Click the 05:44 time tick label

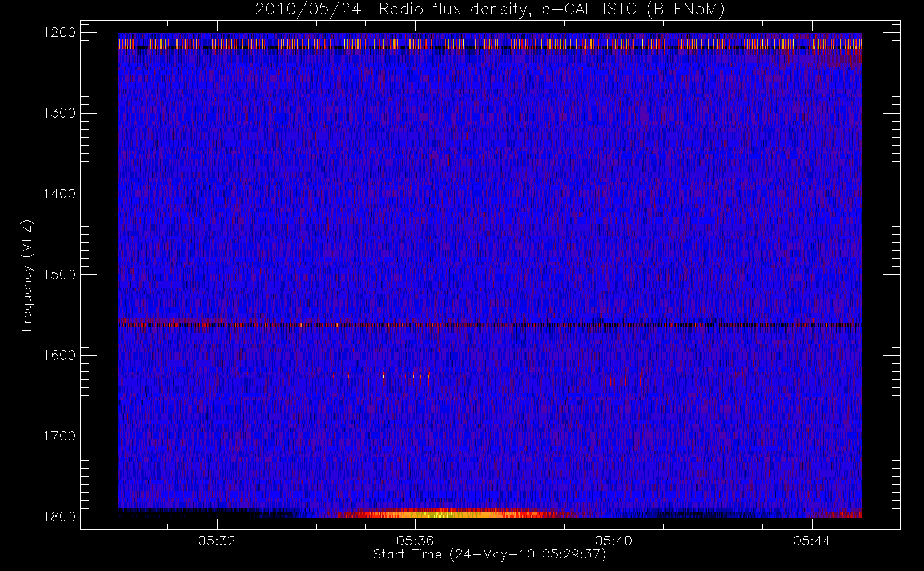(x=811, y=541)
